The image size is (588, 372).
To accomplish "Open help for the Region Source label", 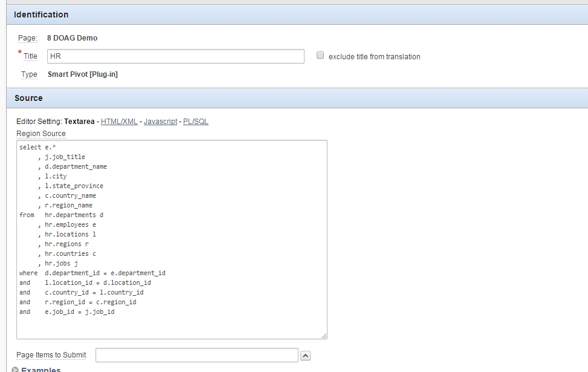I will click(41, 134).
